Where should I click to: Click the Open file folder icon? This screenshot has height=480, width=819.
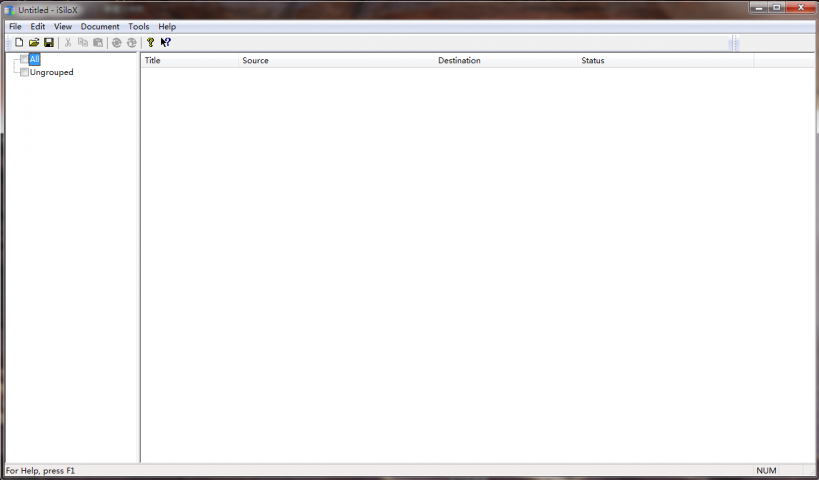34,43
